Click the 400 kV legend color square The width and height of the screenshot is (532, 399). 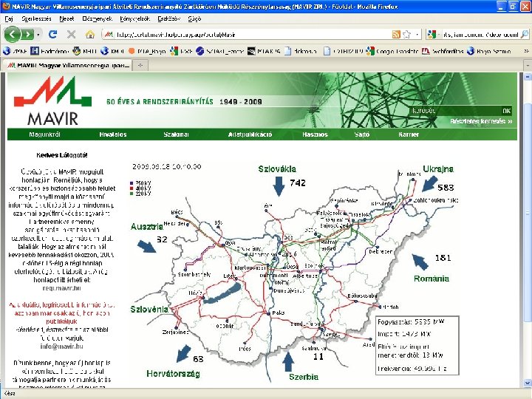coord(132,188)
